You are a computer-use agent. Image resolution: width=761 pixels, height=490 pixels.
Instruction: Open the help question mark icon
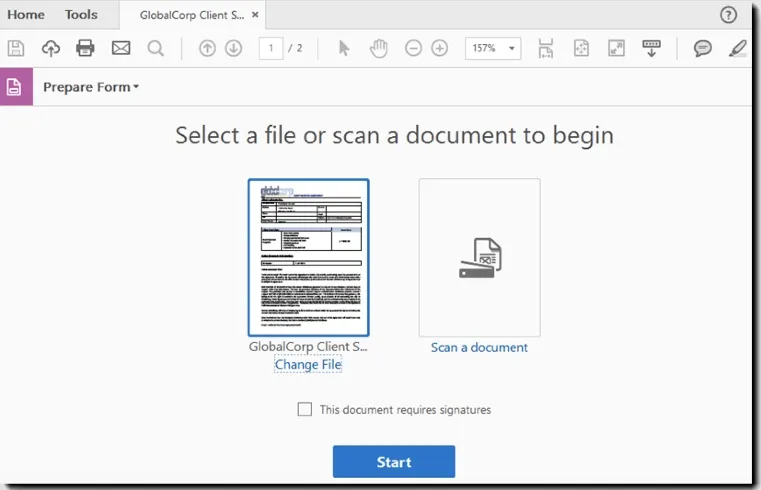coord(728,15)
